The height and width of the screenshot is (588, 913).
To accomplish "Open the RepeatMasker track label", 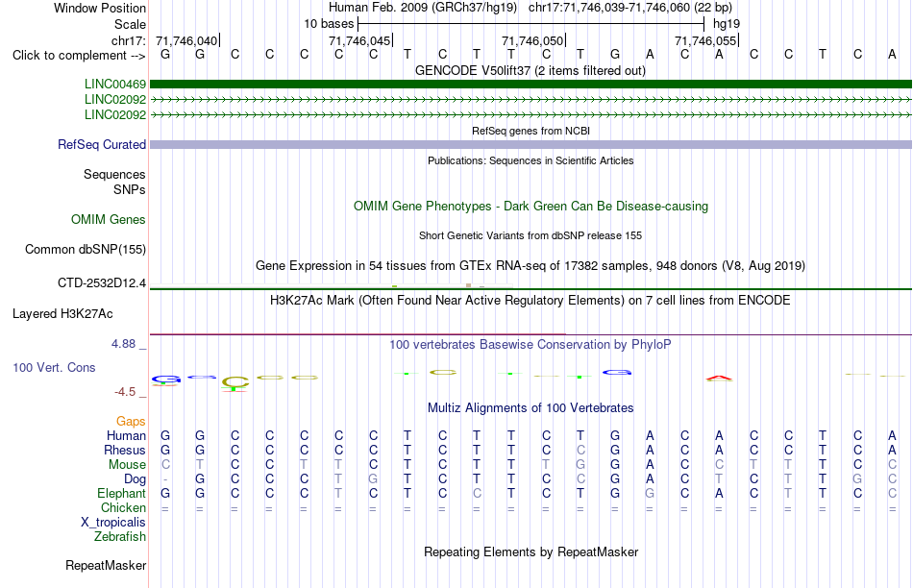I will tap(106, 565).
